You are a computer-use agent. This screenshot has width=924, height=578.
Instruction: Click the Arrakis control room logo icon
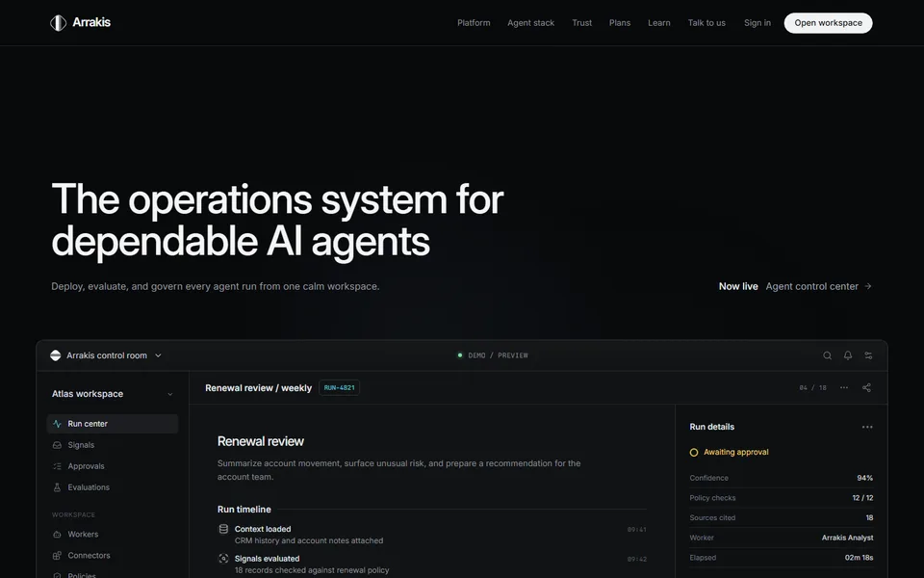point(56,355)
